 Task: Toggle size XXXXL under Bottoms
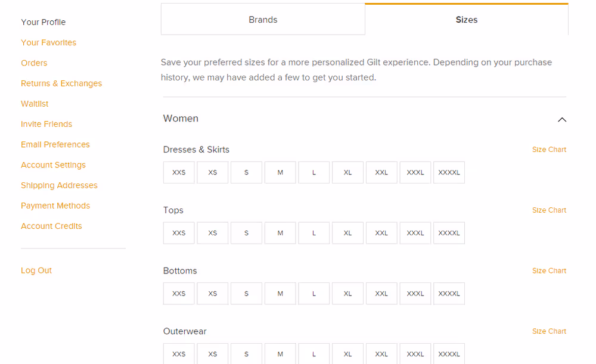(x=449, y=294)
